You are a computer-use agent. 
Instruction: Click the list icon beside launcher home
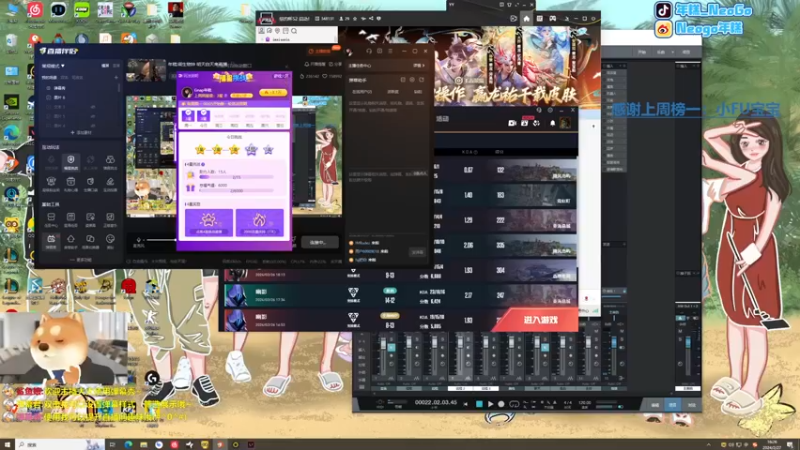539,18
